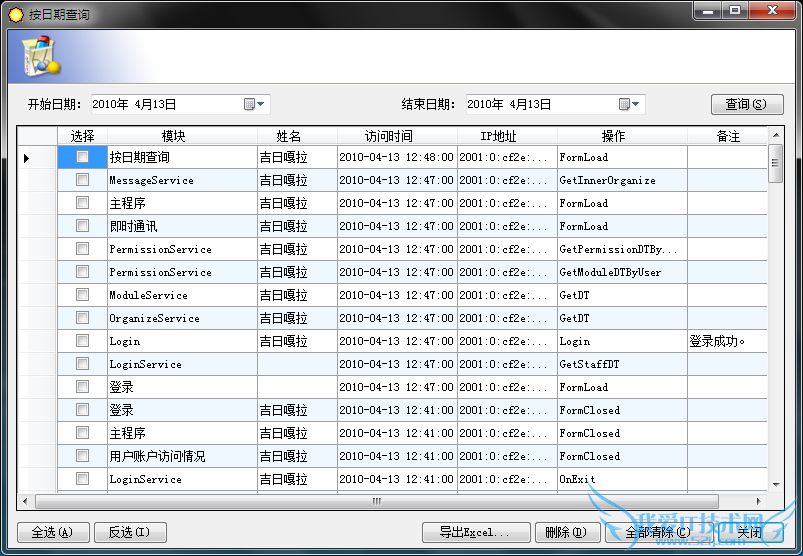803x556 pixels.
Task: Select the 用户账户访问情况 module cell
Action: tap(182, 456)
